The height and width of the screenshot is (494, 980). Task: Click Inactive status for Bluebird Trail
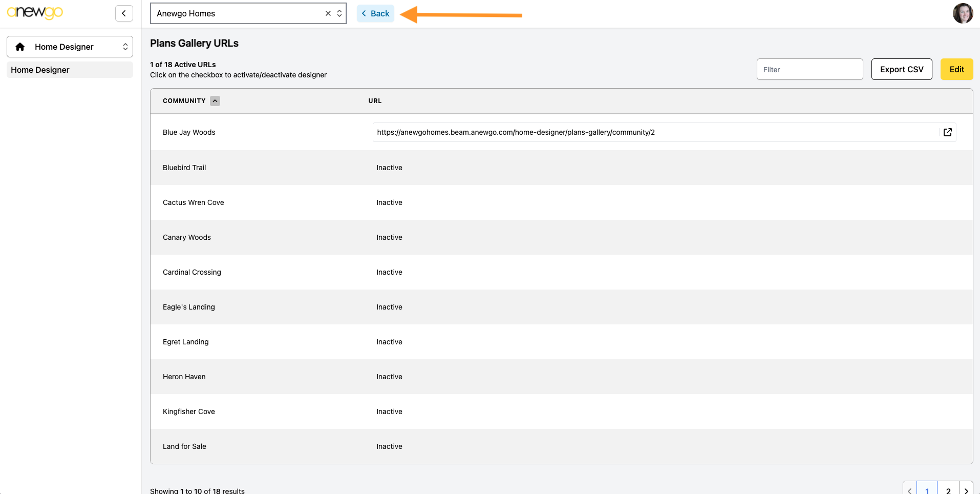click(389, 168)
